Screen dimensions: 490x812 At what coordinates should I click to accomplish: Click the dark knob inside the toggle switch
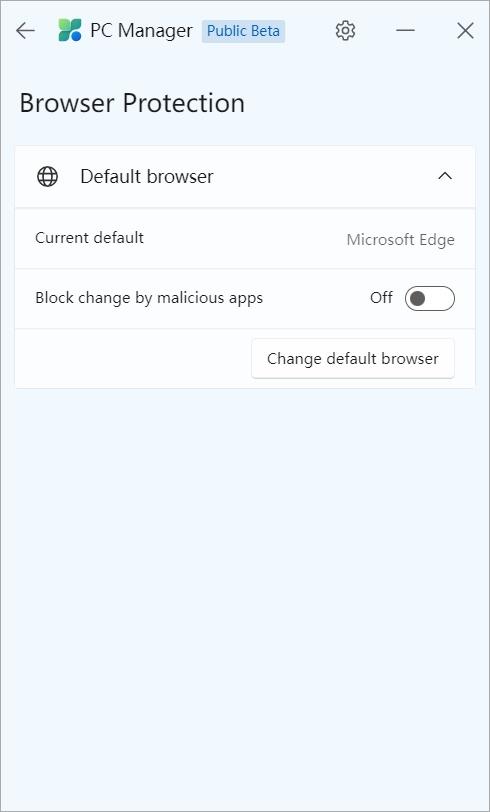[417, 299]
